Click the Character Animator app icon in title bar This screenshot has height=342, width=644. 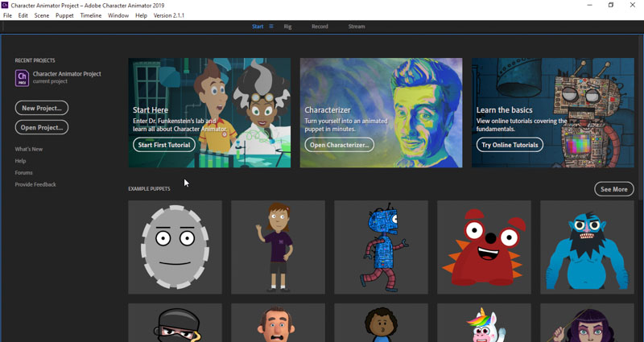5,6
